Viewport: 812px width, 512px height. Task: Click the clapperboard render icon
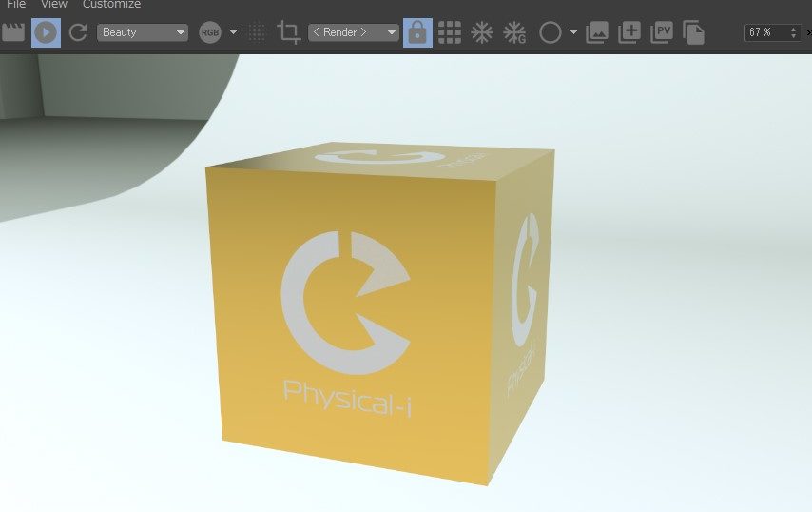[x=13, y=32]
